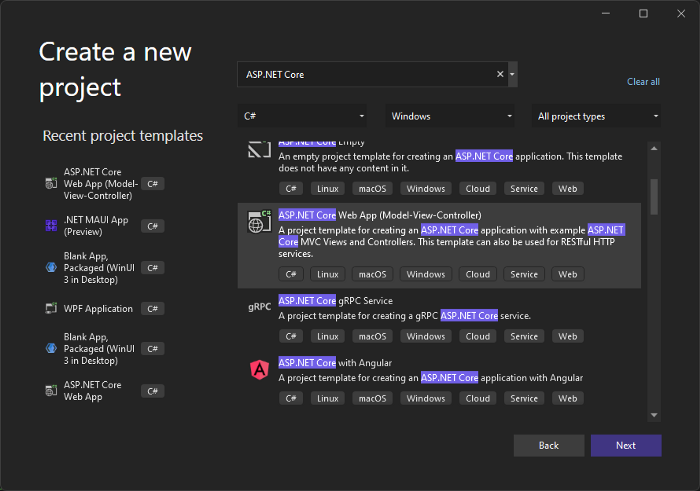700x491 pixels.
Task: Click the Windows tag on the MVC Web App template
Action: pyautogui.click(x=426, y=275)
